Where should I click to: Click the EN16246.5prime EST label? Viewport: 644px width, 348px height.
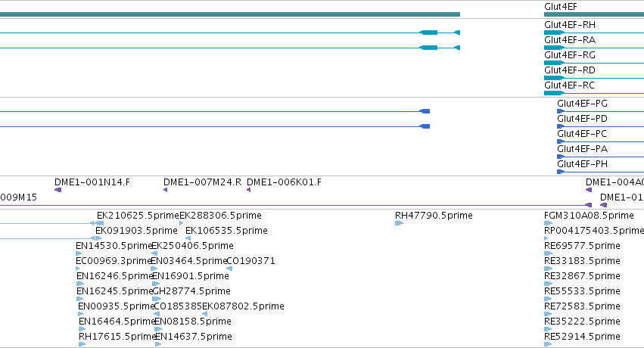pyautogui.click(x=115, y=277)
